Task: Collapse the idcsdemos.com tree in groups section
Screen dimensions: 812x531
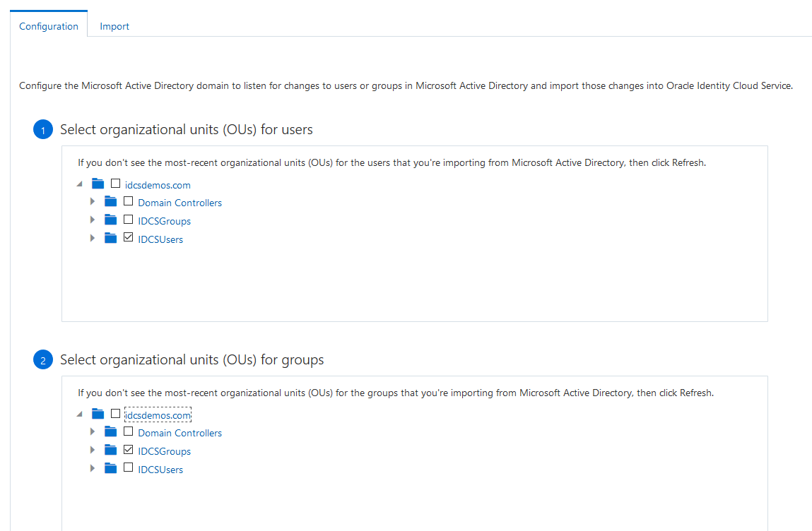Action: click(x=79, y=414)
